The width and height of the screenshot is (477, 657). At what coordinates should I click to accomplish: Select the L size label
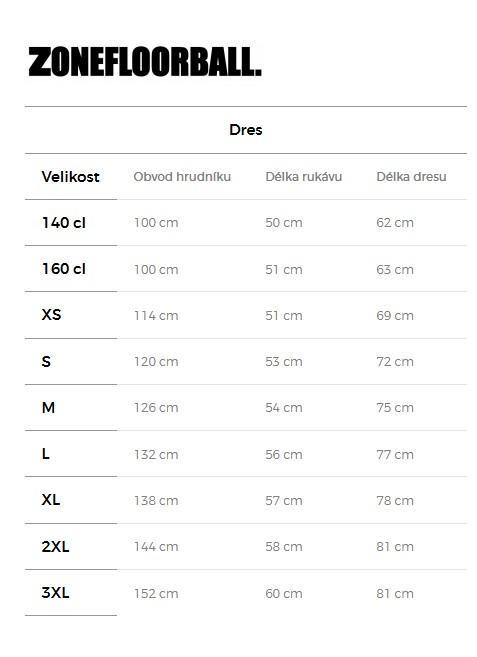(46, 454)
